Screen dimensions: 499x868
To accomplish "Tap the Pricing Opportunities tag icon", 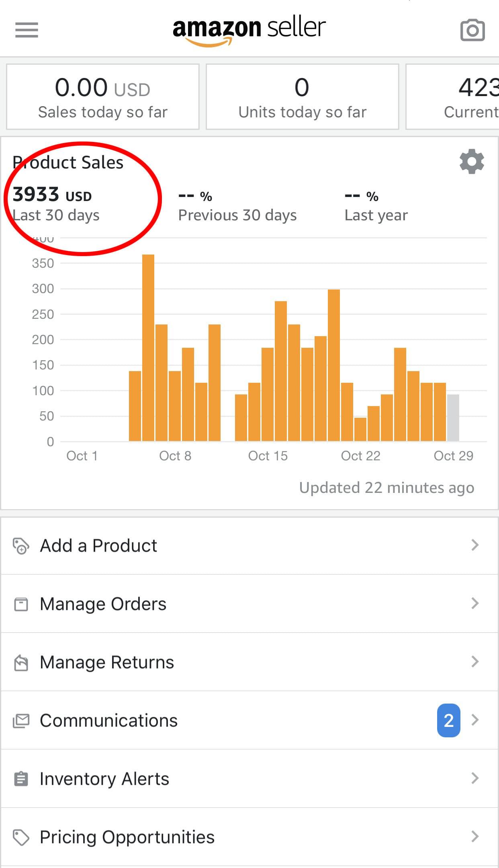I will point(21,837).
